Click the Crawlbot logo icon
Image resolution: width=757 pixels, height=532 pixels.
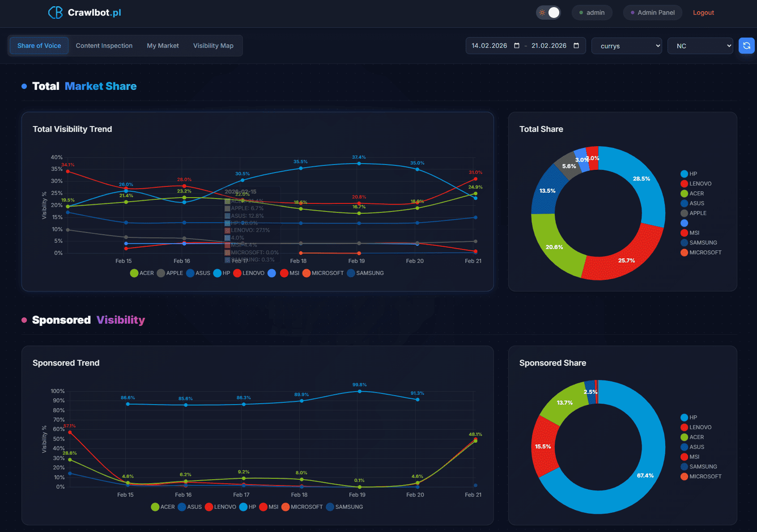pyautogui.click(x=55, y=13)
